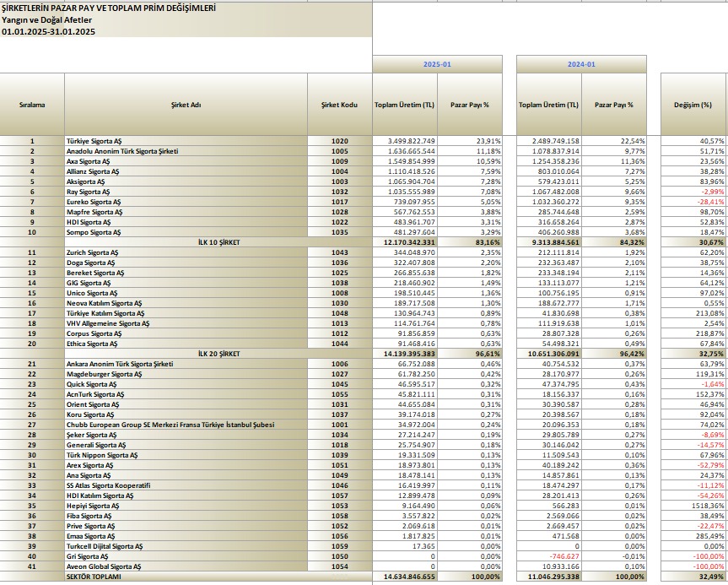Click the "Emaa Sigorta AŞ" cell
This screenshot has height=585, width=728.
[186, 537]
